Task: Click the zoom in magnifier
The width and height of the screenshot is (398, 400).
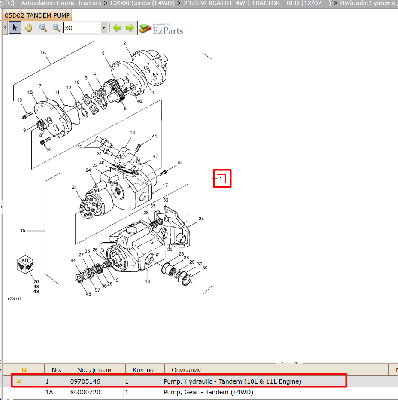Action: 43,28
